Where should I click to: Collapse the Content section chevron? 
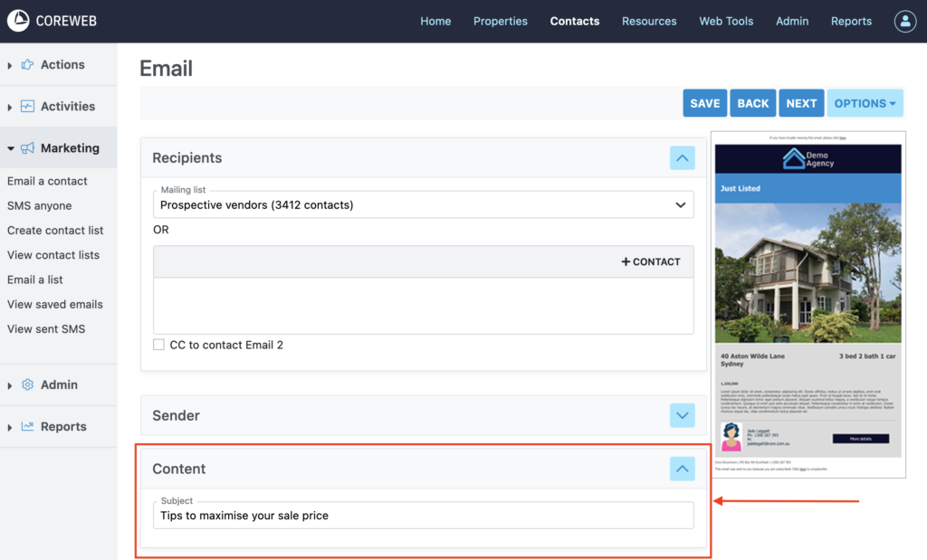coord(682,469)
